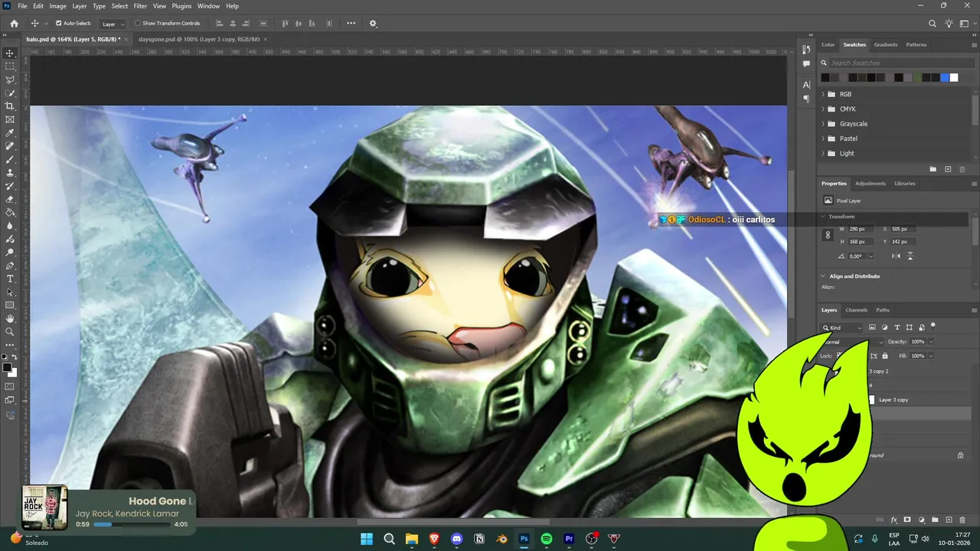Open the three-dots more align options
This screenshot has width=980, height=551.
[x=351, y=24]
